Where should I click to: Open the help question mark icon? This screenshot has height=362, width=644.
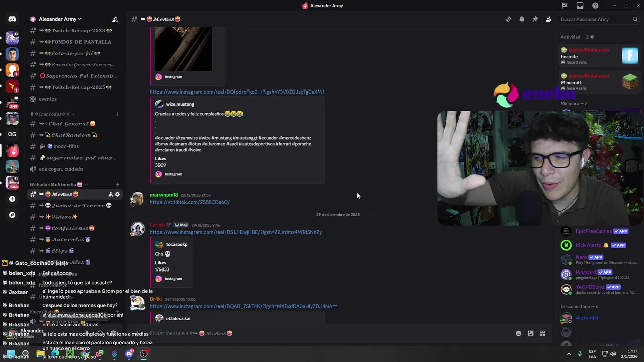coord(596,6)
